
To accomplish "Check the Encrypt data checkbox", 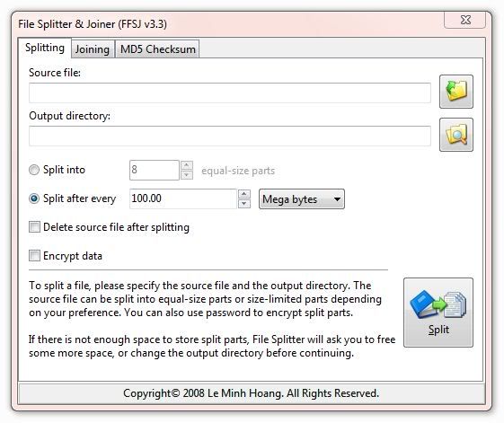I will coord(34,256).
